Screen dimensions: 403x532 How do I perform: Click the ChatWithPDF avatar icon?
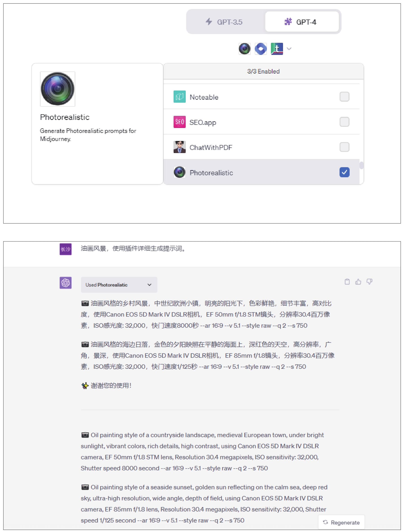(180, 147)
